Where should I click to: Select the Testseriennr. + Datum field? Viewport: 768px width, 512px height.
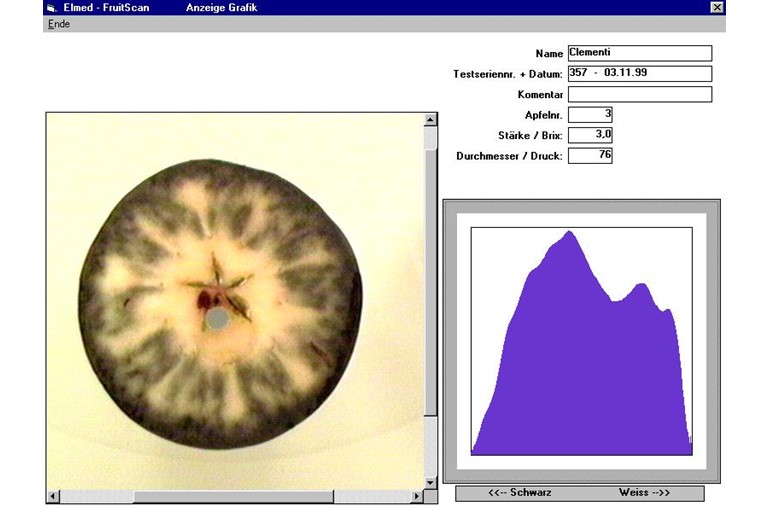(x=640, y=73)
